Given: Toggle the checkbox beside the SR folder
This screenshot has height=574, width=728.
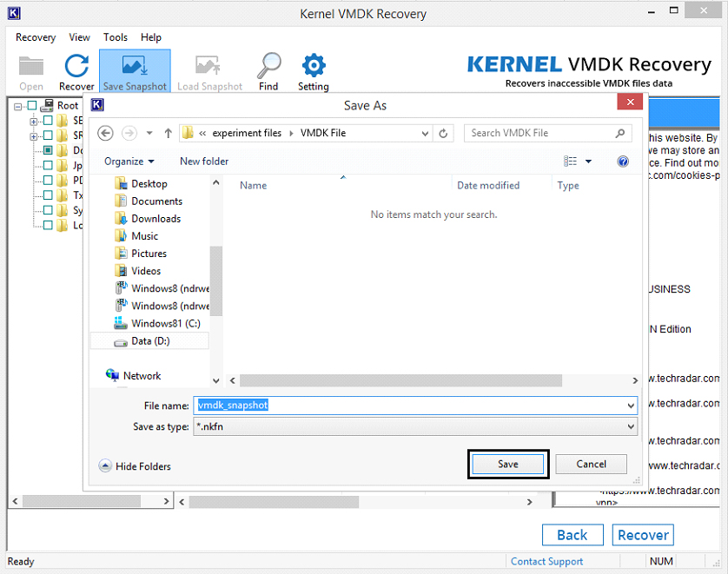Looking at the screenshot, I should tap(48, 135).
